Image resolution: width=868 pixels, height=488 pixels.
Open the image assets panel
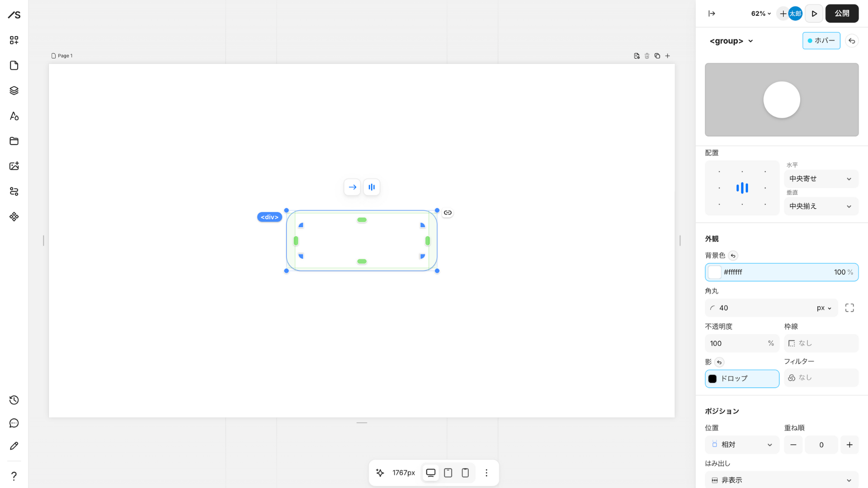[x=14, y=166]
